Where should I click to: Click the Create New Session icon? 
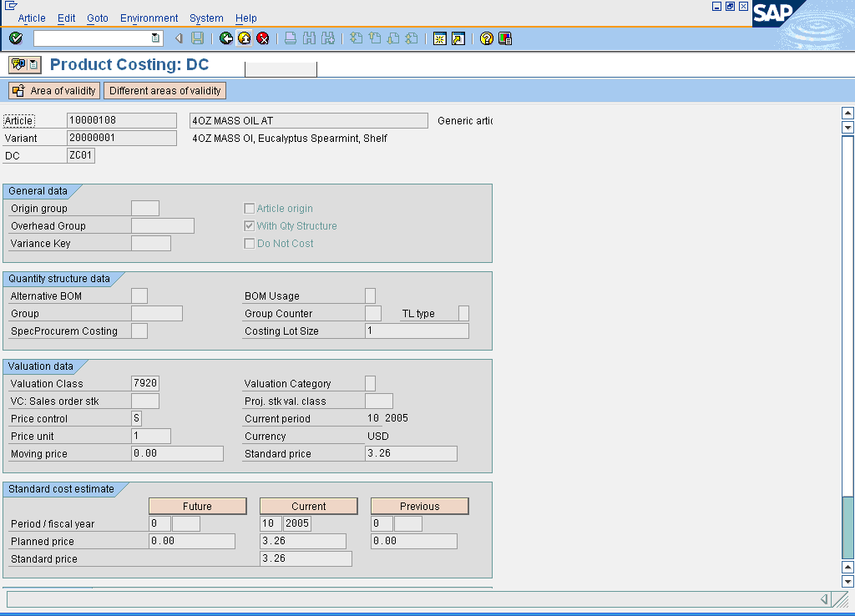click(x=439, y=38)
